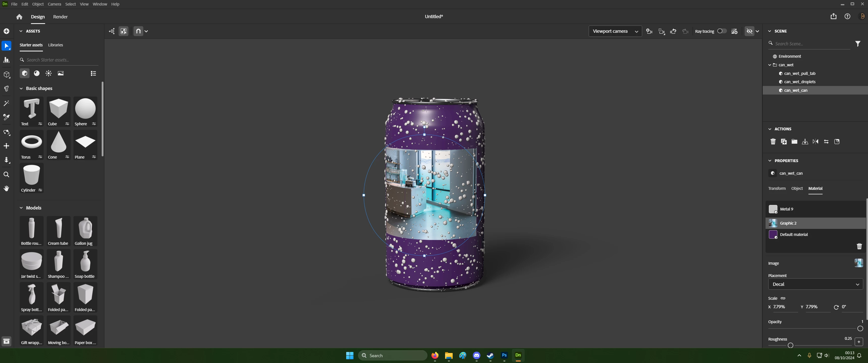Click the group folder icon in Actions
Image resolution: width=868 pixels, height=363 pixels.
coord(794,142)
